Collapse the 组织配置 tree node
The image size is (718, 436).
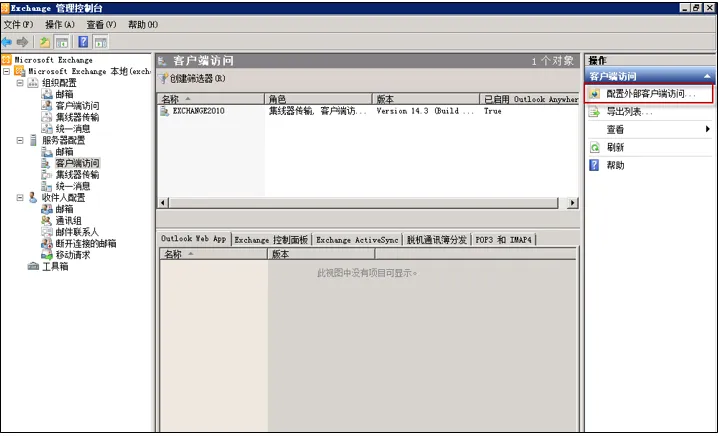coord(20,83)
